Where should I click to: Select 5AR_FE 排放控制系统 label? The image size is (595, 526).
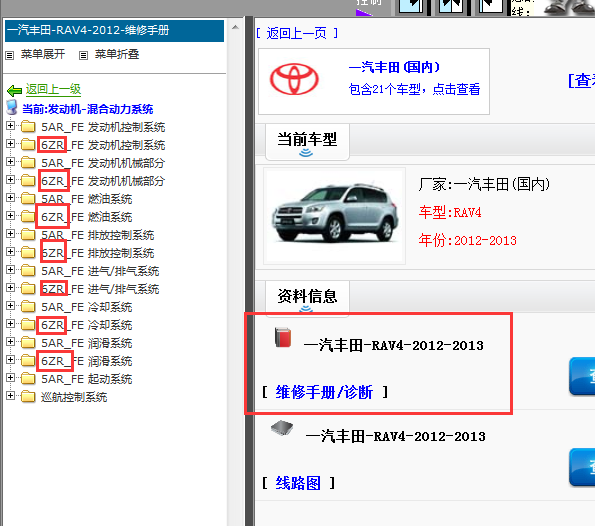pyautogui.click(x=98, y=235)
